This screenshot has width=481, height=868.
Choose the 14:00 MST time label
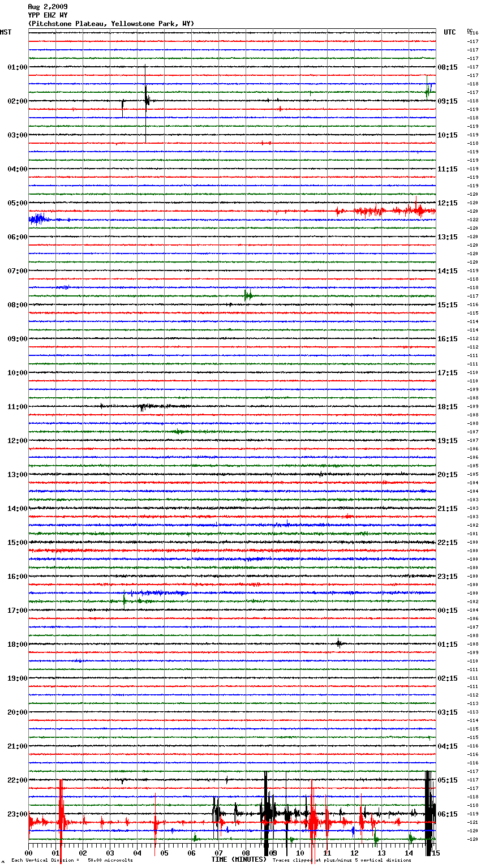(18, 509)
